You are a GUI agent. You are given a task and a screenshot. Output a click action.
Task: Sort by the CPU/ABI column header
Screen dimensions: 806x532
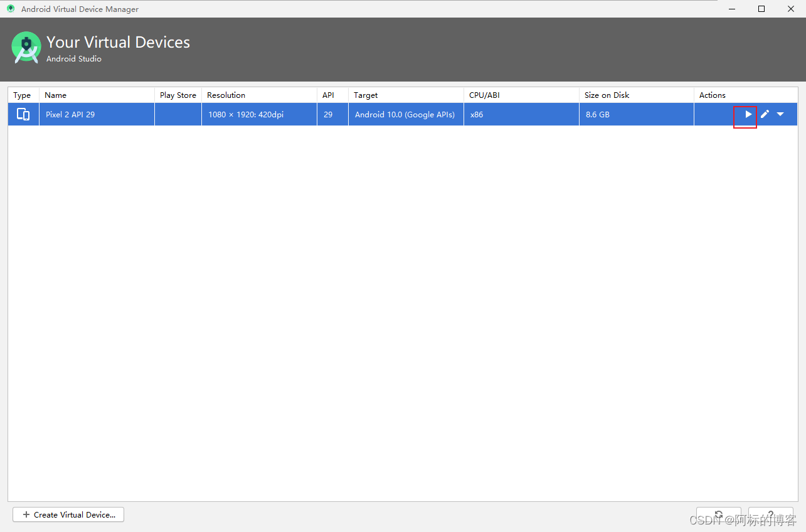[522, 95]
